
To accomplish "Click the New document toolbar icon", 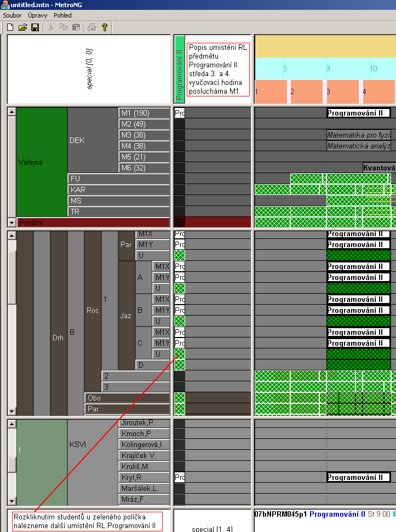I will click(10, 27).
